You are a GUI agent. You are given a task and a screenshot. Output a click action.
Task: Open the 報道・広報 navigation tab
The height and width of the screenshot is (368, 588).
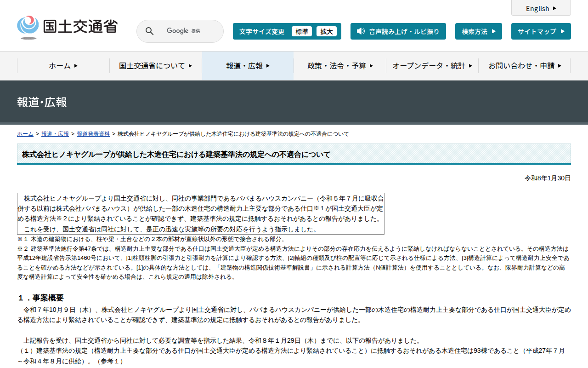(x=248, y=66)
